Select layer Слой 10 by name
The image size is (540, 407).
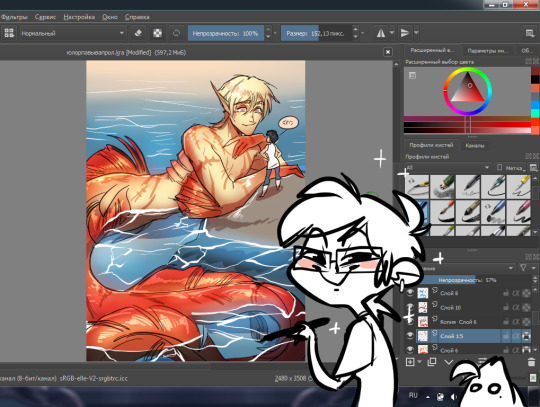[x=450, y=307]
